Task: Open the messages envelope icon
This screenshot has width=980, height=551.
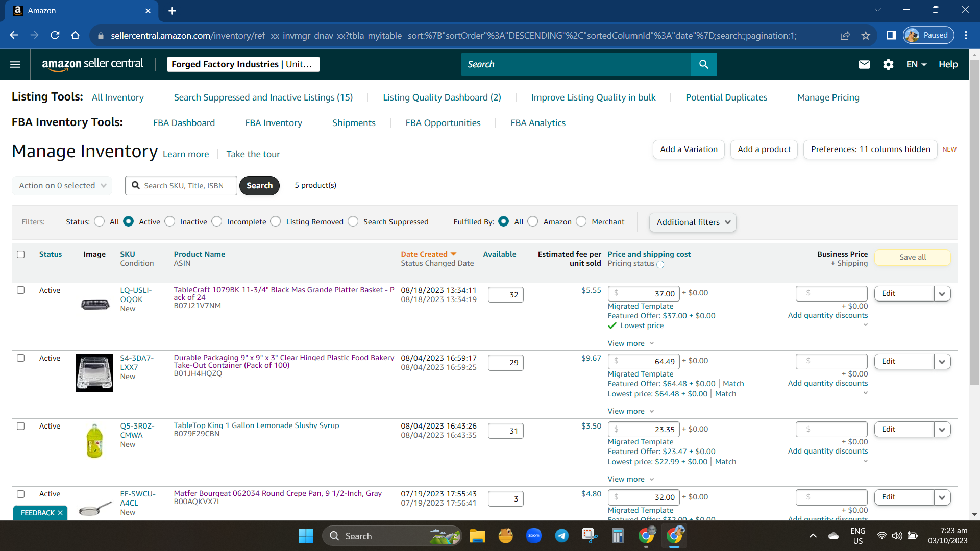Action: click(x=864, y=64)
